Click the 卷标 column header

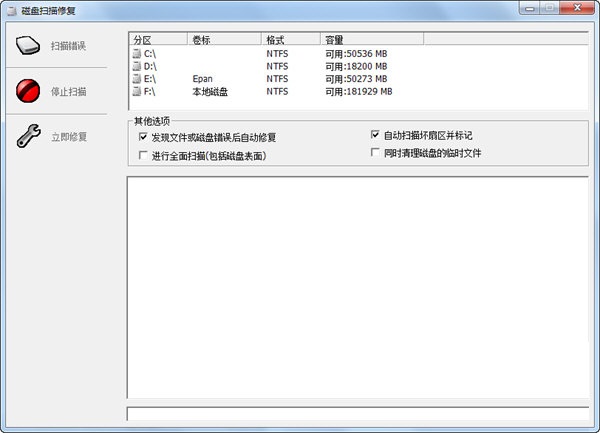[x=223, y=39]
